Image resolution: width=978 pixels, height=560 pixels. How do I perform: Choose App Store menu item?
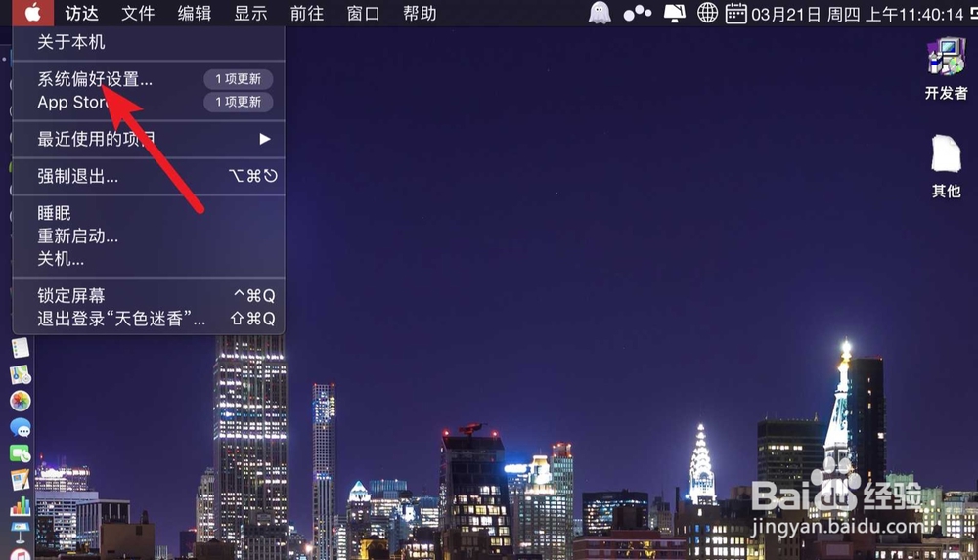(149, 103)
